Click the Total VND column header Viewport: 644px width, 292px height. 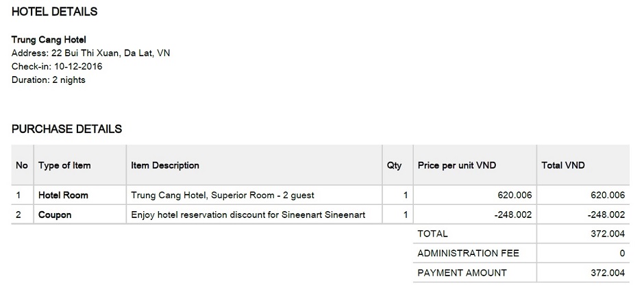[562, 165]
